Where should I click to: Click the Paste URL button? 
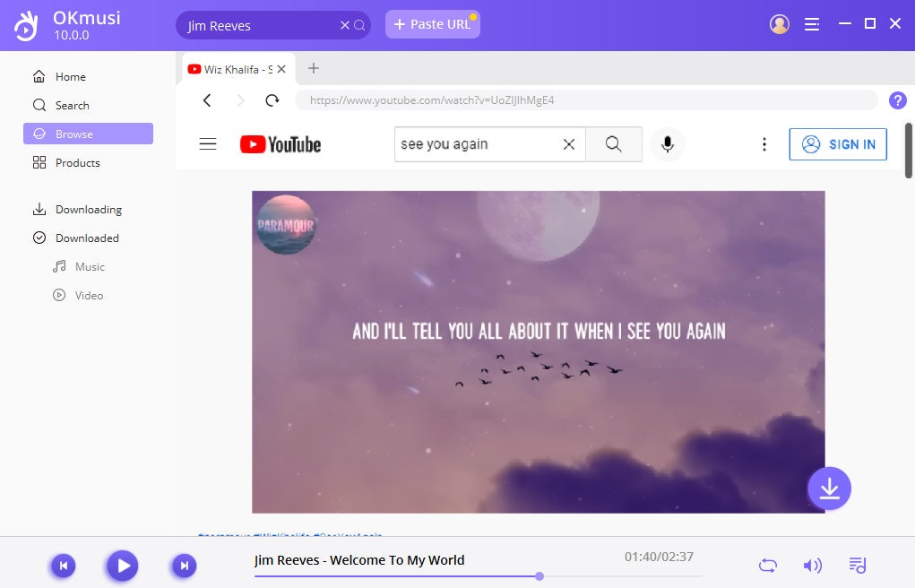[433, 24]
